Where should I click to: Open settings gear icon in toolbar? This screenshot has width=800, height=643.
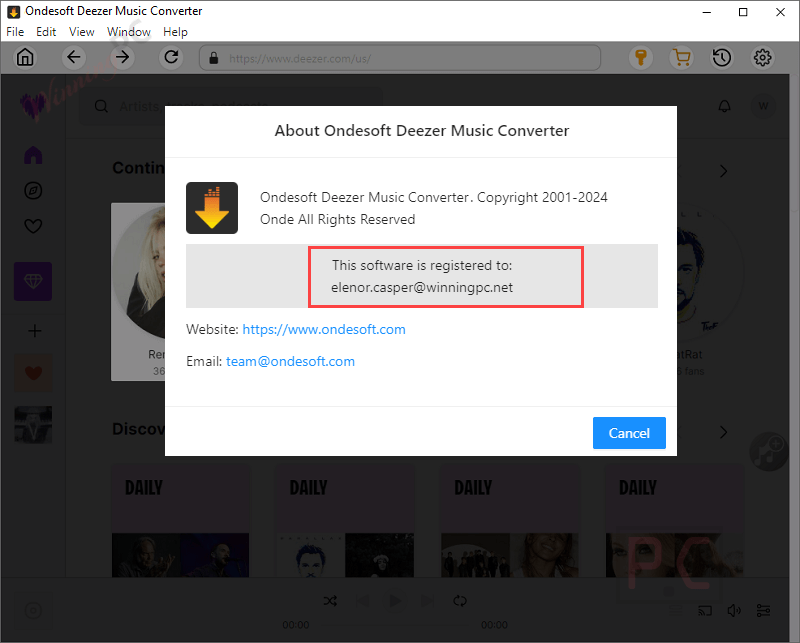(763, 58)
